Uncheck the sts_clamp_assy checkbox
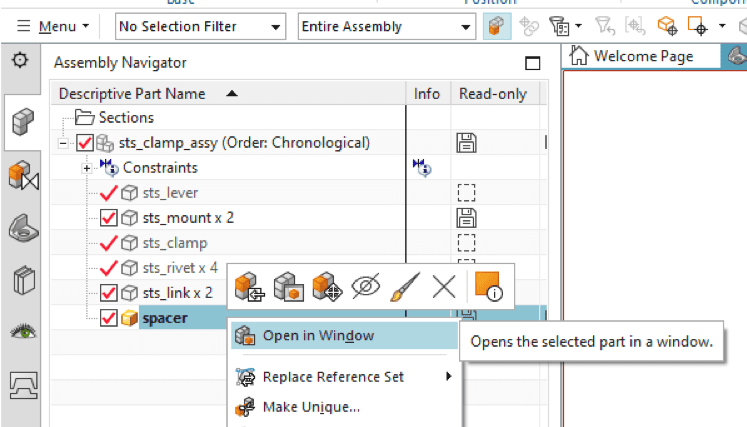This screenshot has height=427, width=747. [x=85, y=142]
